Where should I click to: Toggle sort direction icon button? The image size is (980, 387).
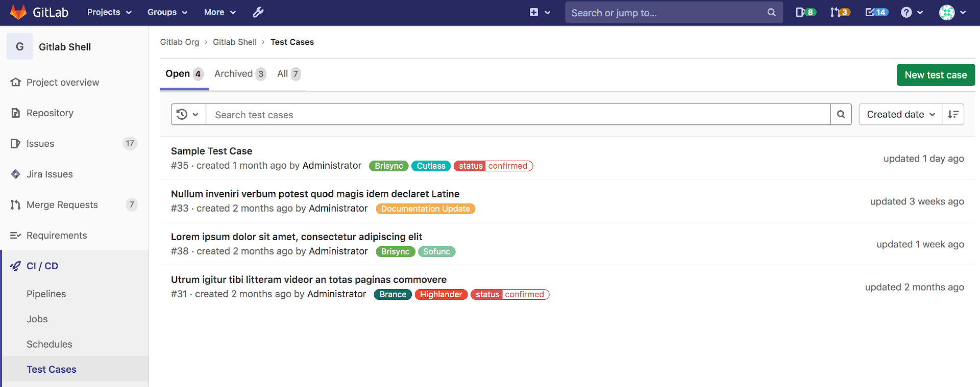pyautogui.click(x=953, y=115)
